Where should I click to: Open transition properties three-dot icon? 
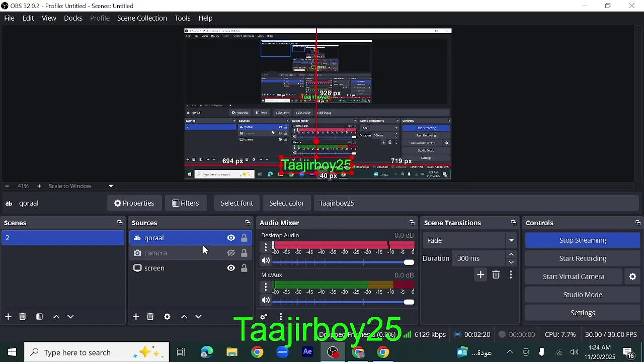point(511,275)
